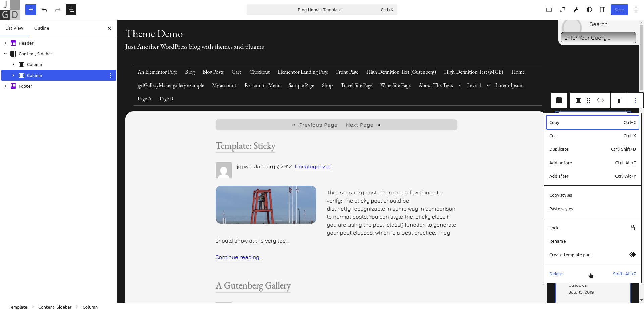Toggle the Settings sidebar panel icon
The width and height of the screenshot is (644, 310).
coord(603,10)
